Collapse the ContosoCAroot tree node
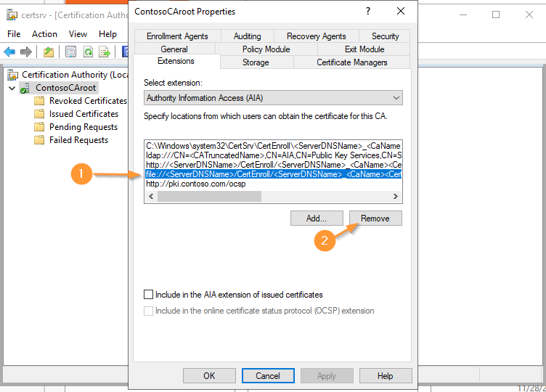546x392 pixels. (x=12, y=88)
